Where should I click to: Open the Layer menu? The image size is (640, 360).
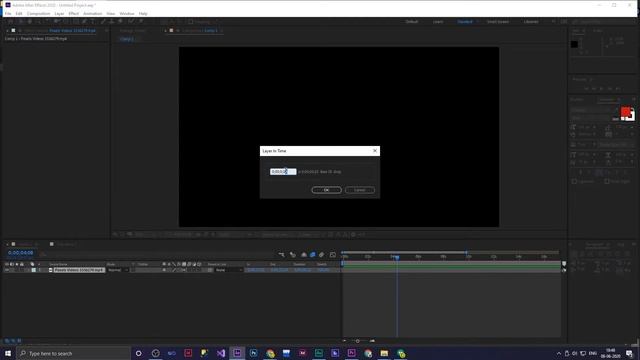(60, 13)
